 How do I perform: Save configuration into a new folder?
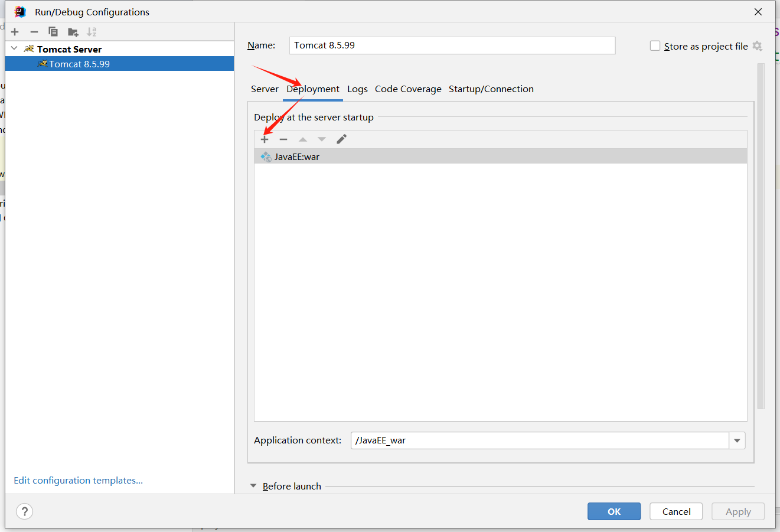pos(73,32)
